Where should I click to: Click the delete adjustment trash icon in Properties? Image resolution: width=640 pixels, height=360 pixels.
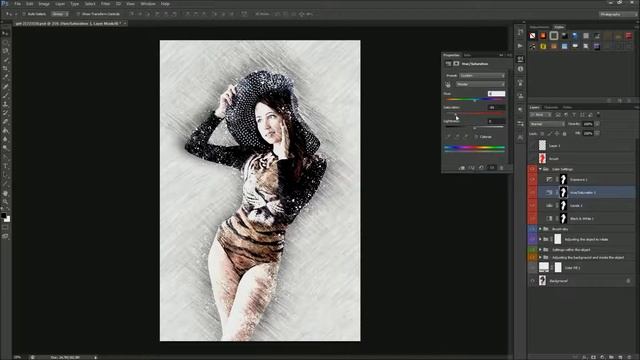tap(502, 168)
